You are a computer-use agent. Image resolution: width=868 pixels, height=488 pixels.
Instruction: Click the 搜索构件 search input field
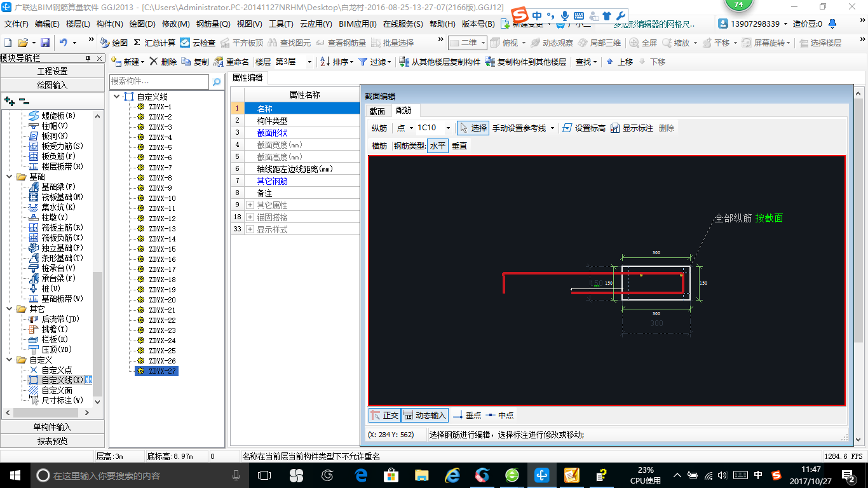tap(159, 81)
